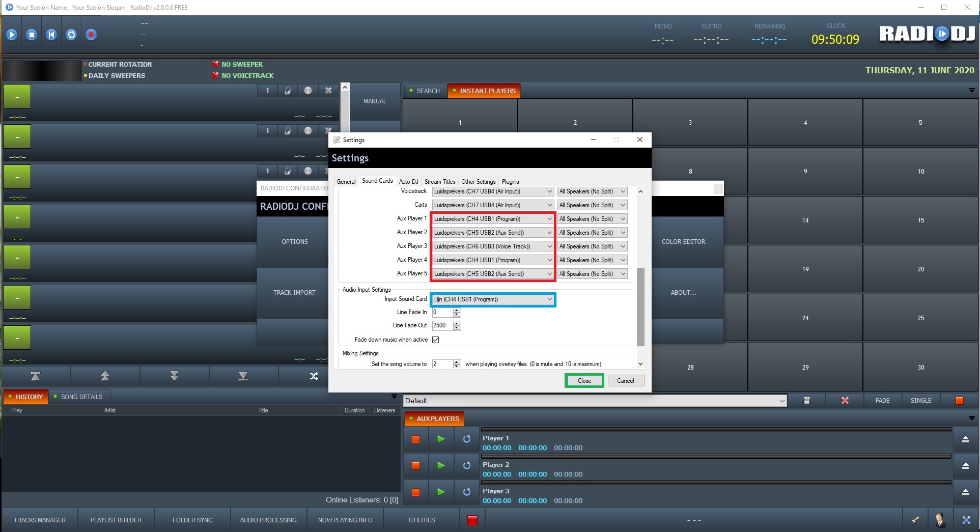Shuffle the playlist with the shuffle icon

[314, 376]
